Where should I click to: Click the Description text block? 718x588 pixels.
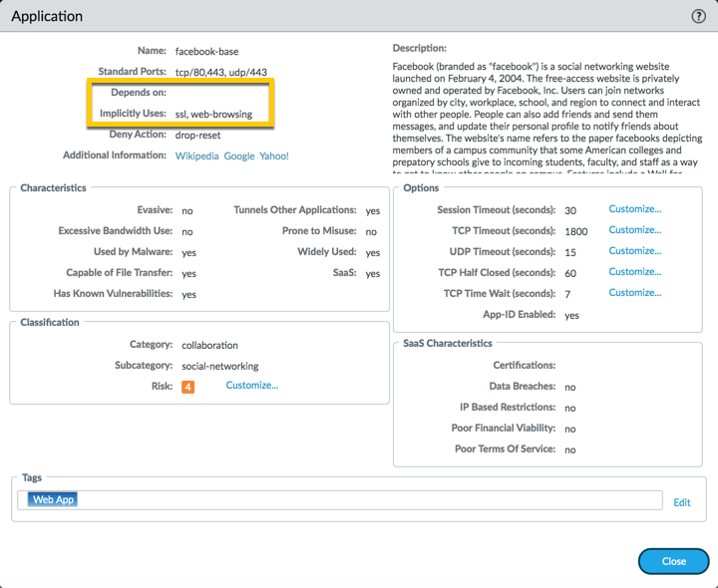pos(547,118)
